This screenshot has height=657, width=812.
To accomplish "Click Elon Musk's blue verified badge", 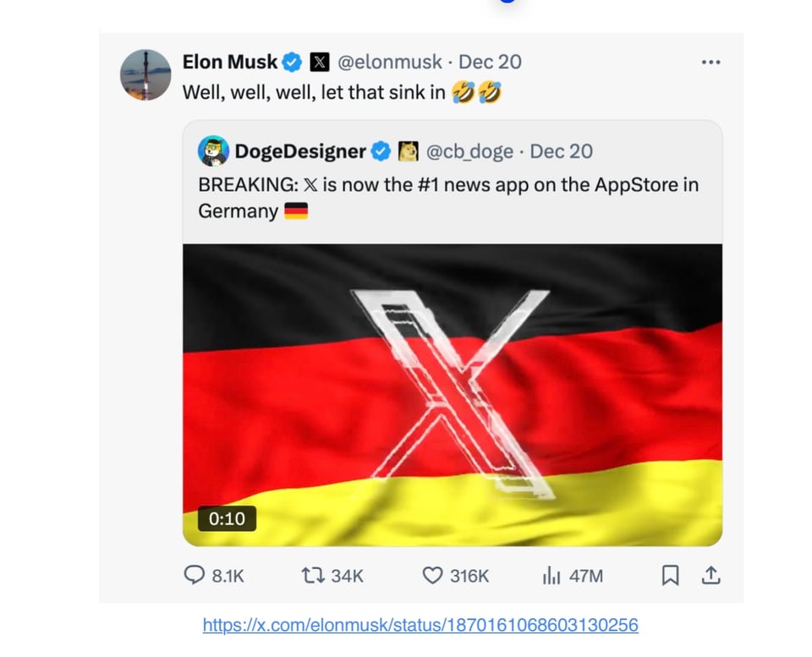I will coord(293,62).
